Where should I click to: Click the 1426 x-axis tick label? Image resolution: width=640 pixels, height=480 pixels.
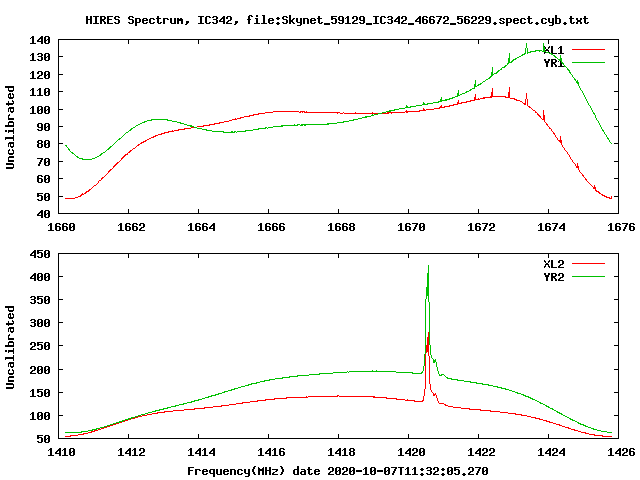[x=621, y=452]
